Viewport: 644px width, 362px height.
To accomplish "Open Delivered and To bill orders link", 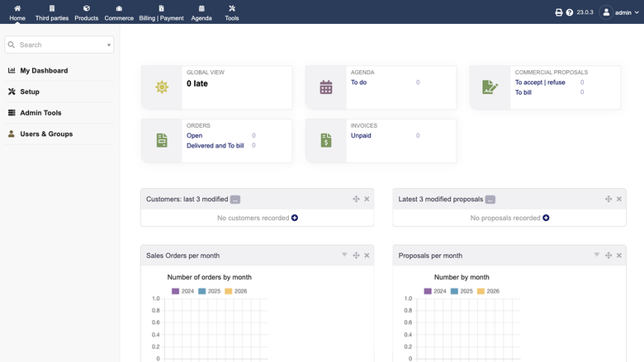I will pyautogui.click(x=215, y=145).
